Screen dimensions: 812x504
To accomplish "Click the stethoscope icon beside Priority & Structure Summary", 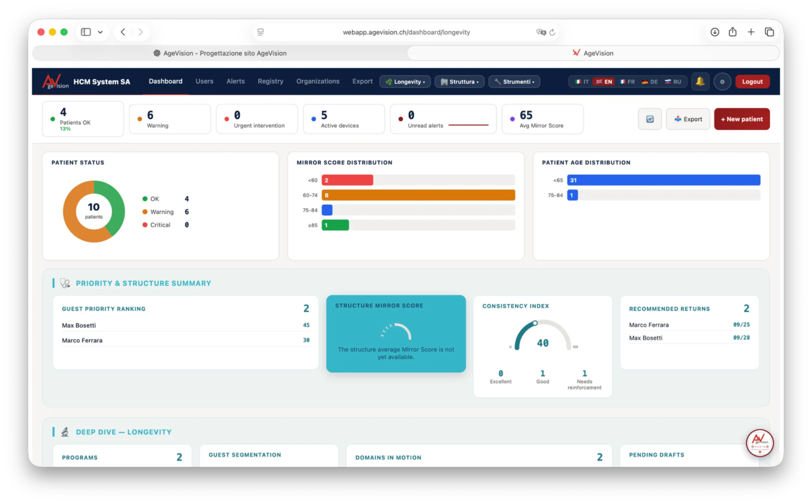I will [x=65, y=283].
